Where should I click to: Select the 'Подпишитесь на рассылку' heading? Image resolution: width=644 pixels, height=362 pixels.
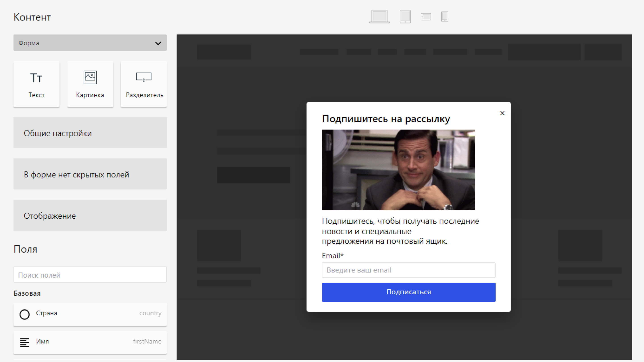386,119
